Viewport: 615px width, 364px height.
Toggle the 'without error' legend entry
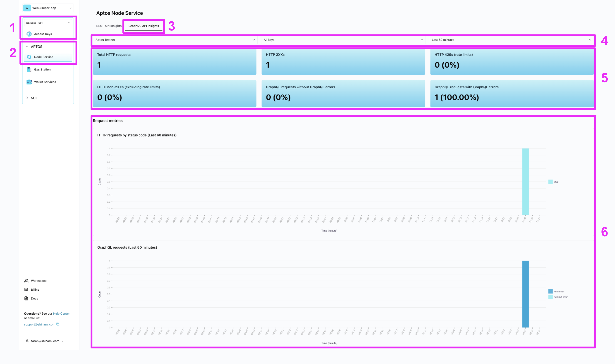click(558, 297)
